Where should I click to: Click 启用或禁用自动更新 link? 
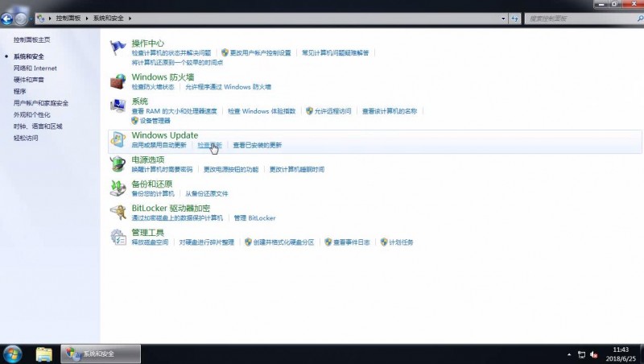[x=159, y=145]
